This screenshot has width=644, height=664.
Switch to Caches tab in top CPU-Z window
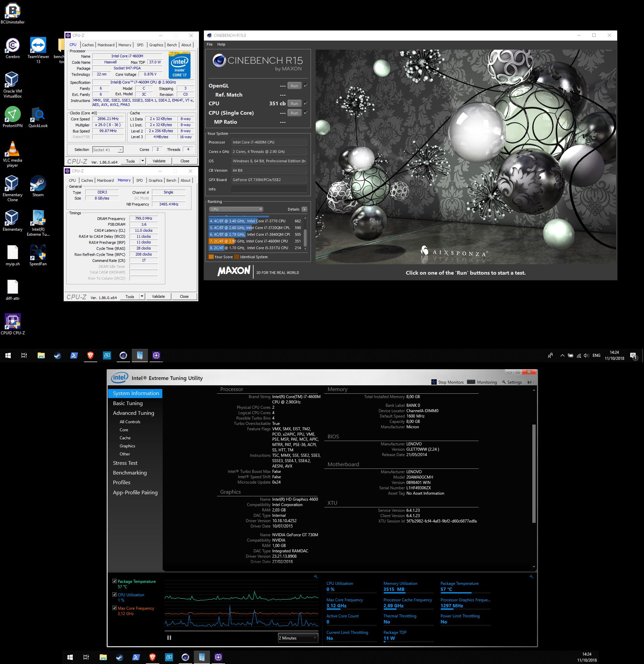(x=88, y=45)
